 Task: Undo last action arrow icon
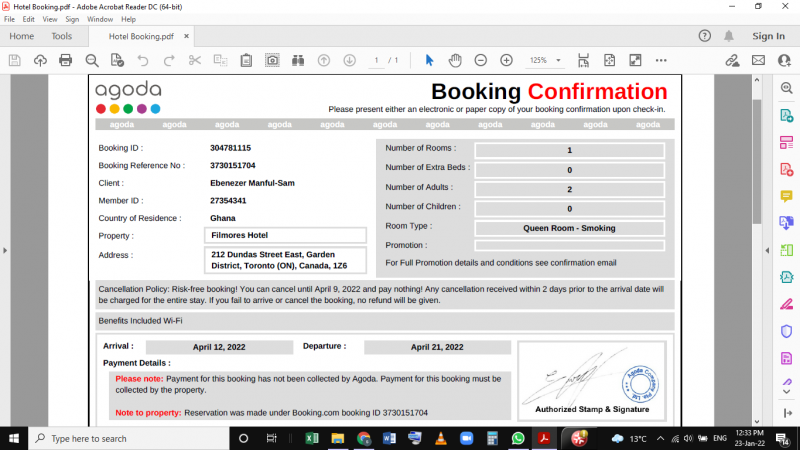(x=143, y=60)
